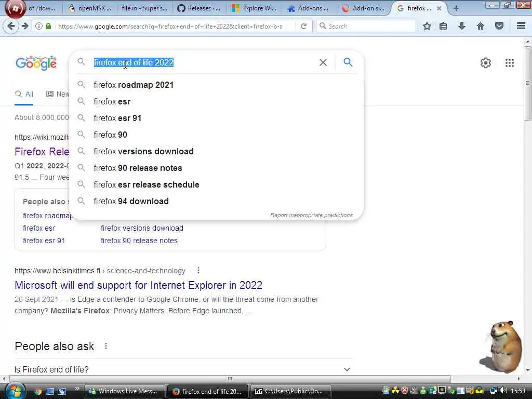The width and height of the screenshot is (532, 399).
Task: Open 7-Zip C:\Users\Public taskbar button
Action: point(291,391)
